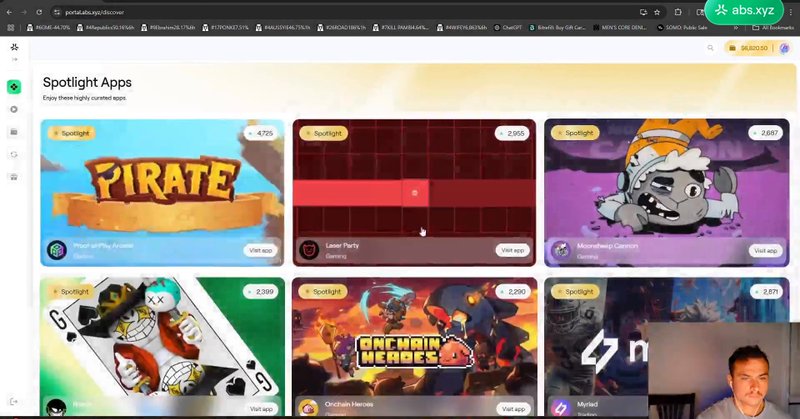Bookmark this page with the star icon

(x=657, y=12)
